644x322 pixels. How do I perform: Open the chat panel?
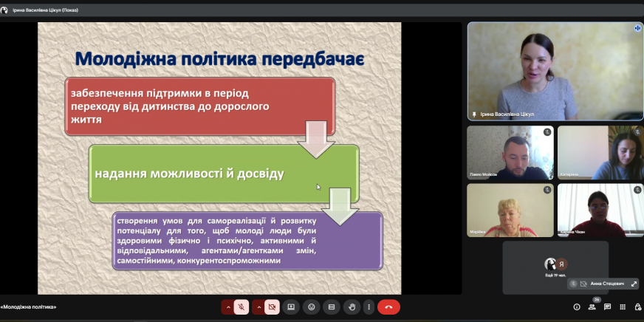[x=609, y=306]
